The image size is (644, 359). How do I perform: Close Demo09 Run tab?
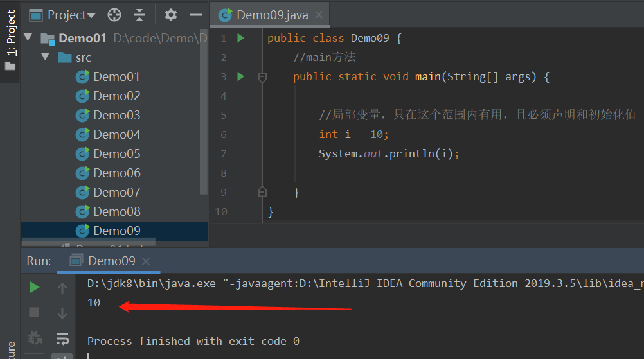[146, 261]
